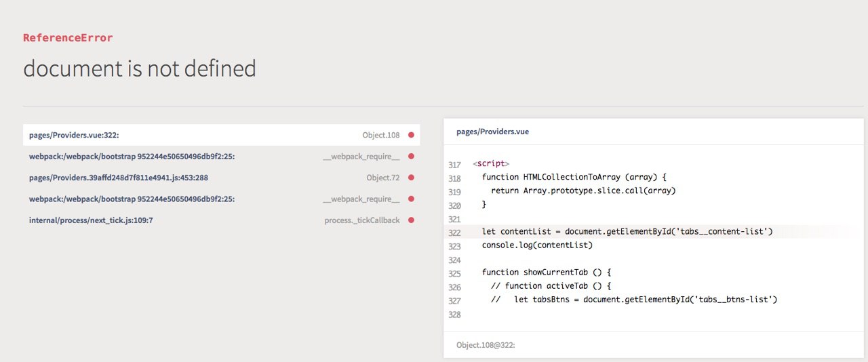Image resolution: width=868 pixels, height=362 pixels.
Task: Open the internal/process/next_tick.js:109:7 frame
Action: (90, 220)
